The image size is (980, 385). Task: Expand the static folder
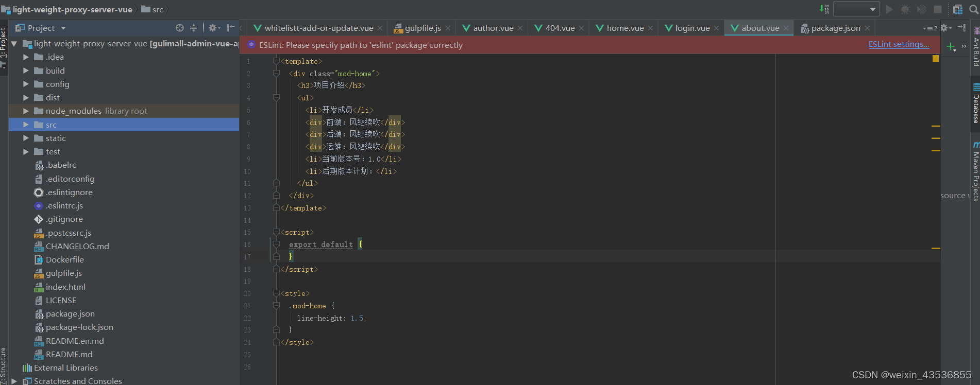coord(26,138)
